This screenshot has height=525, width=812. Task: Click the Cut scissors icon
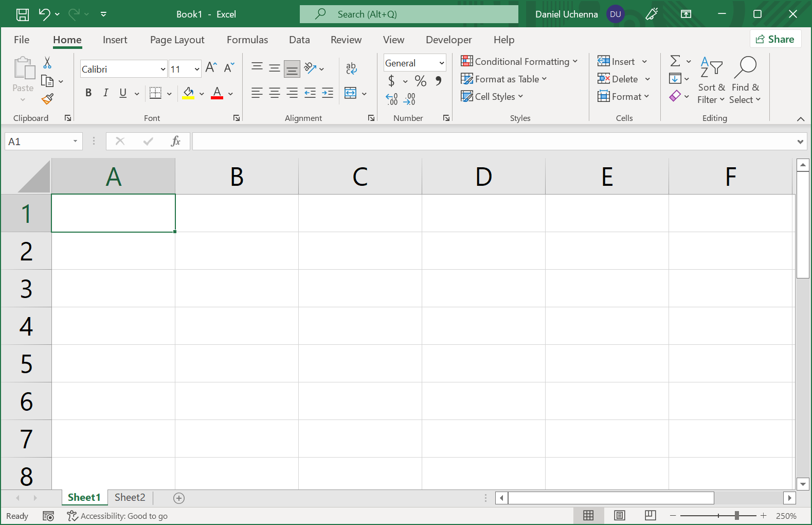click(47, 63)
